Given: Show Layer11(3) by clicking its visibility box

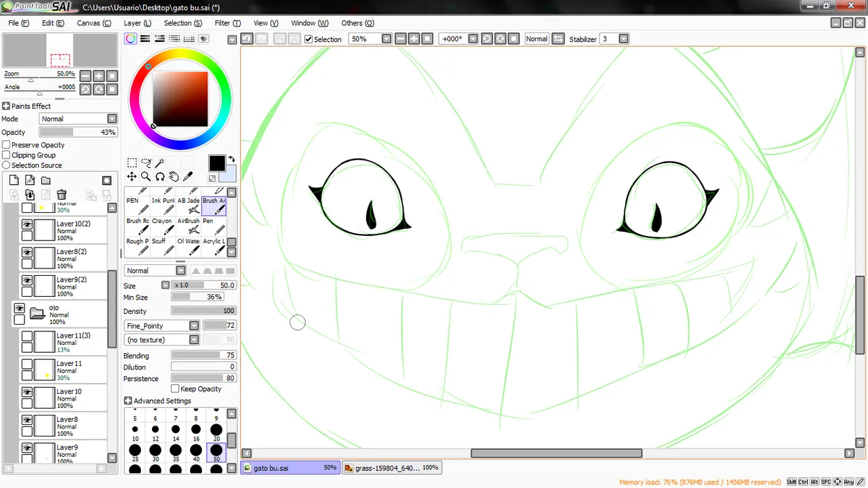Looking at the screenshot, I should click(x=27, y=336).
